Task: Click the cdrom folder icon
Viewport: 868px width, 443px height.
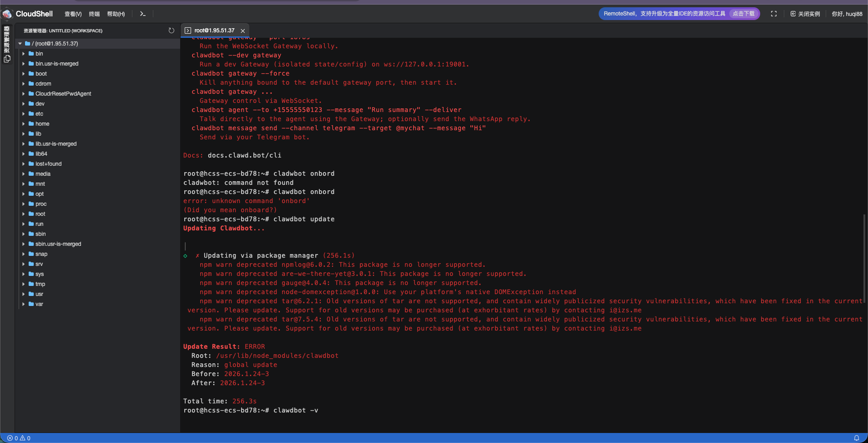Action: pyautogui.click(x=31, y=84)
